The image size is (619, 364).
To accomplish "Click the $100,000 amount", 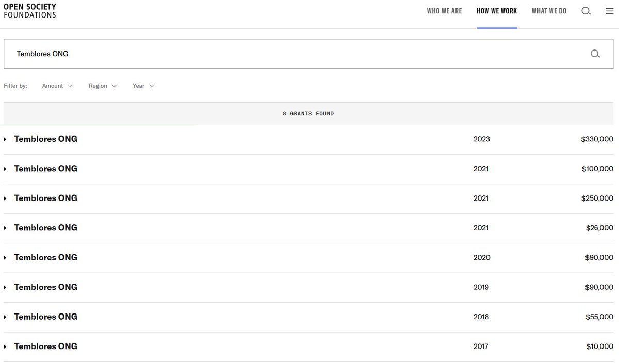I will 598,169.
